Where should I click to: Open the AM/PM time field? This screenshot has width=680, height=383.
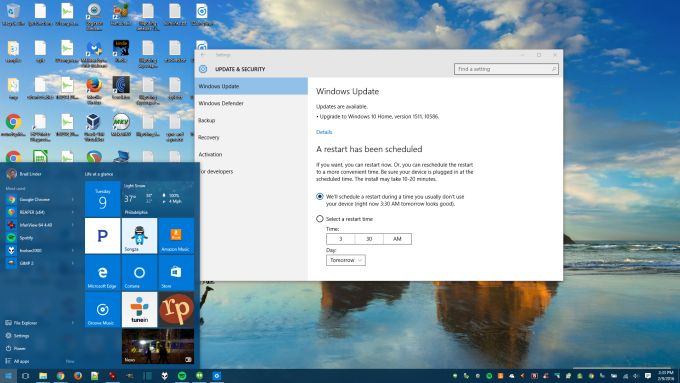pyautogui.click(x=397, y=239)
